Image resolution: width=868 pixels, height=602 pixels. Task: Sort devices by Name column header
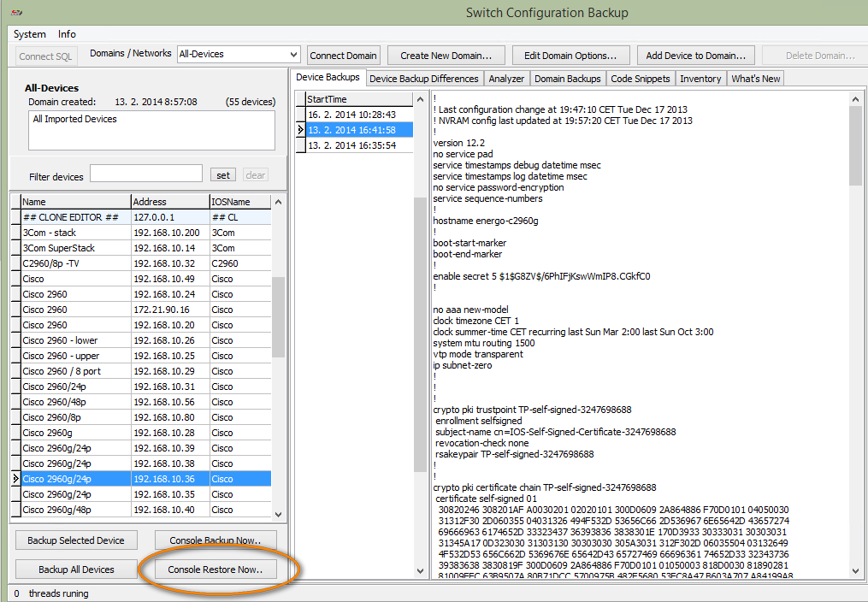point(76,202)
